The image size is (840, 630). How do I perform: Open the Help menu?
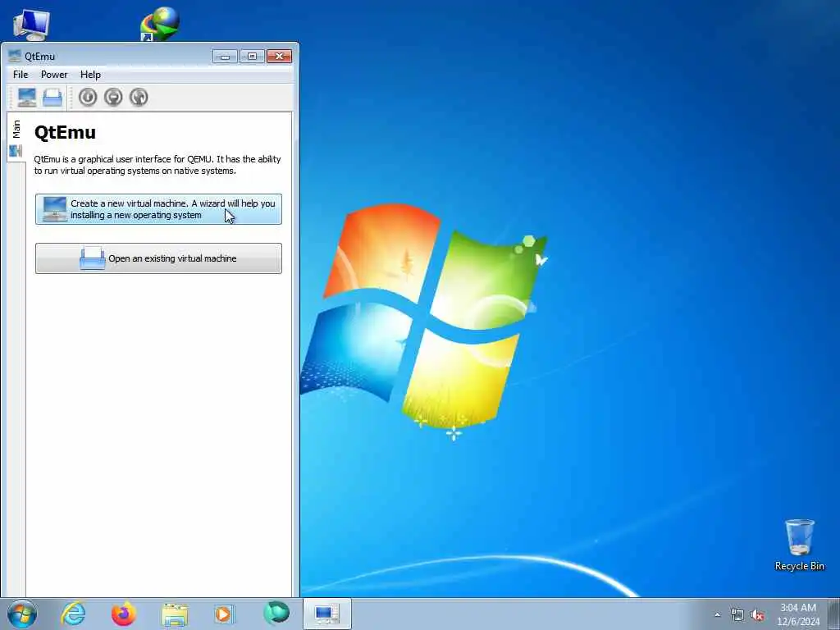coord(90,75)
